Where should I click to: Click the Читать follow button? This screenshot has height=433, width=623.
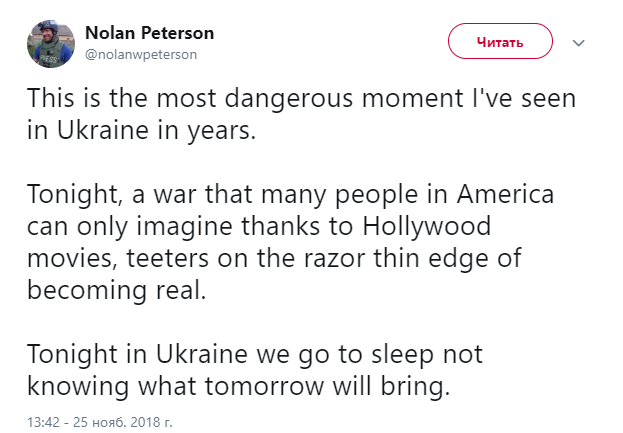tap(500, 41)
